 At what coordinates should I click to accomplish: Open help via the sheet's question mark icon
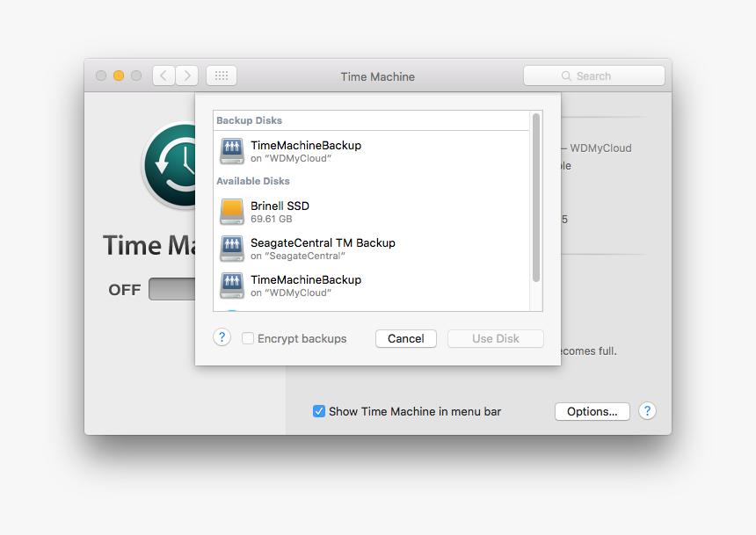point(222,337)
